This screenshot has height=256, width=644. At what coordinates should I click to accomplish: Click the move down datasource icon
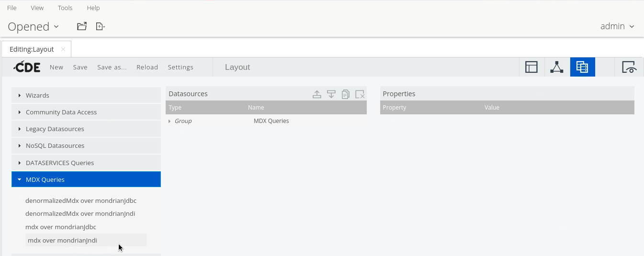click(331, 94)
